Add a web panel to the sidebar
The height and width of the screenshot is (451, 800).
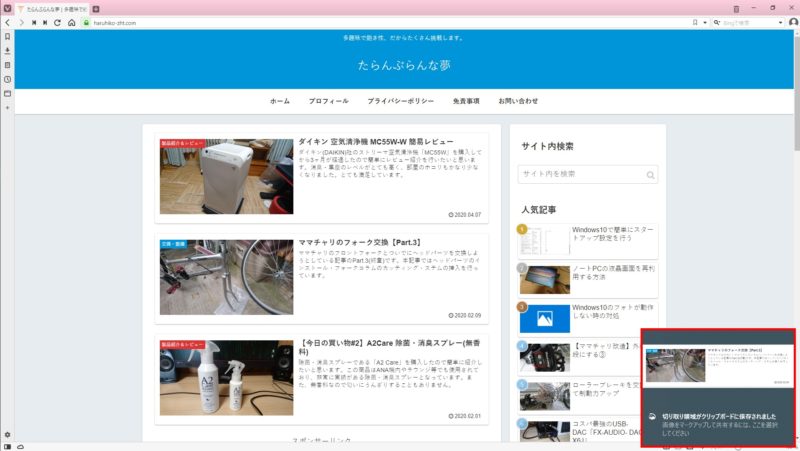(7, 108)
